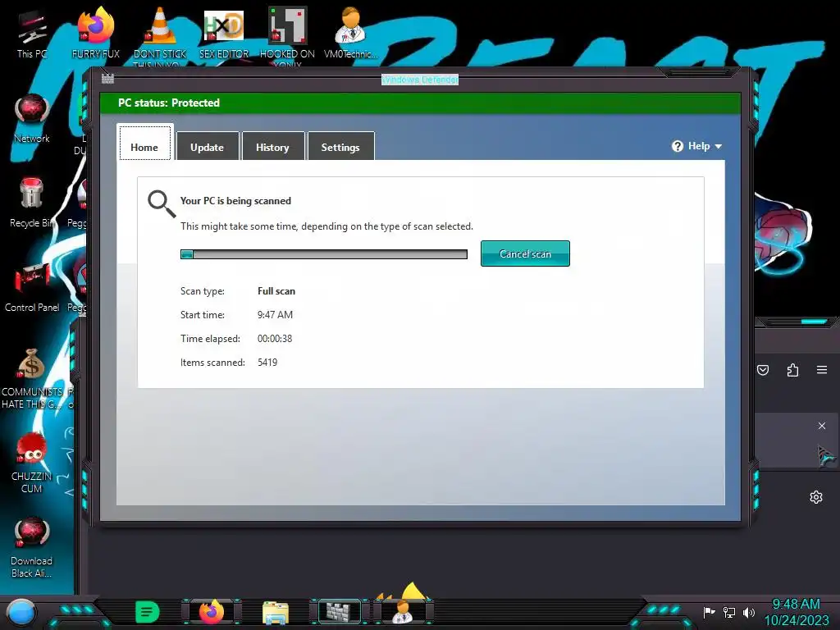Click the Start orb button
The height and width of the screenshot is (630, 840).
coord(21,613)
